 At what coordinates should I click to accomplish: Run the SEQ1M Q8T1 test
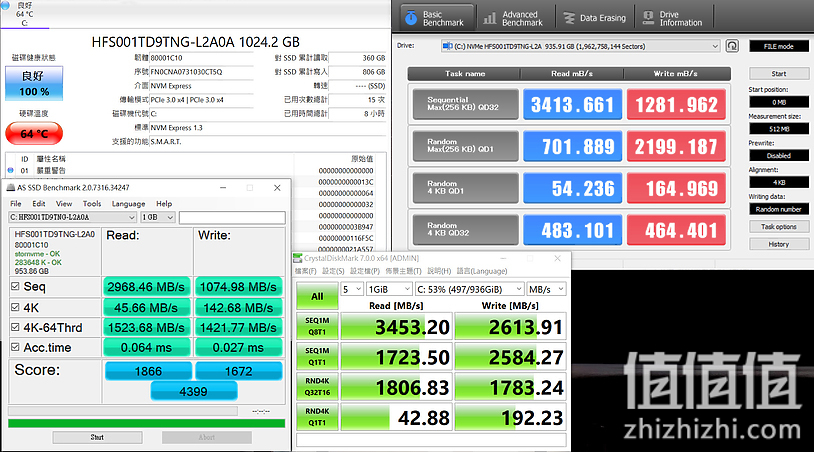(x=317, y=326)
